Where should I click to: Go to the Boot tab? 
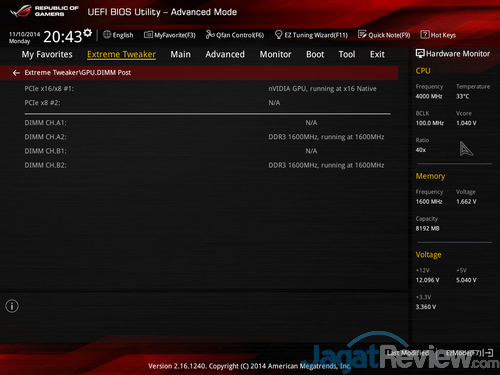[x=315, y=54]
